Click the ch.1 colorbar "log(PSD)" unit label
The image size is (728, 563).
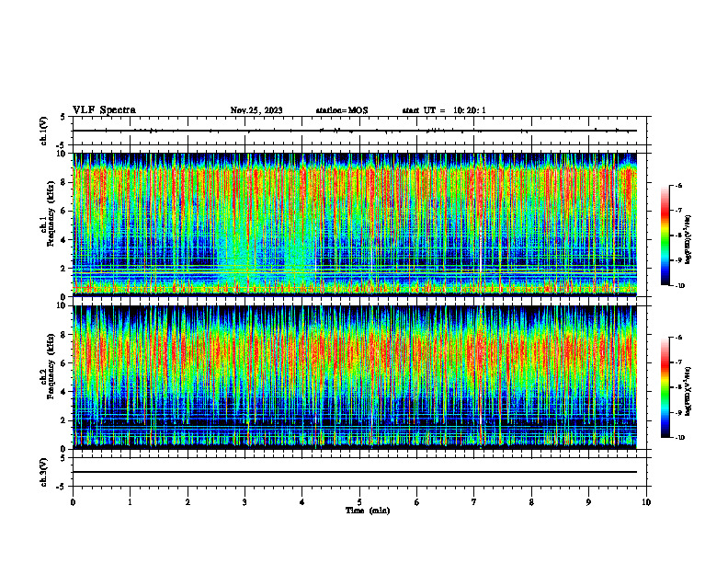[688, 239]
